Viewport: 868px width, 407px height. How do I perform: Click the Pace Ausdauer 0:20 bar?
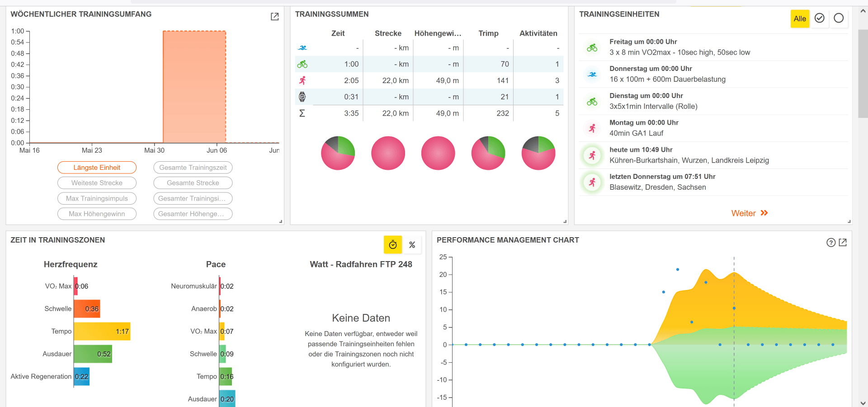coord(227,399)
